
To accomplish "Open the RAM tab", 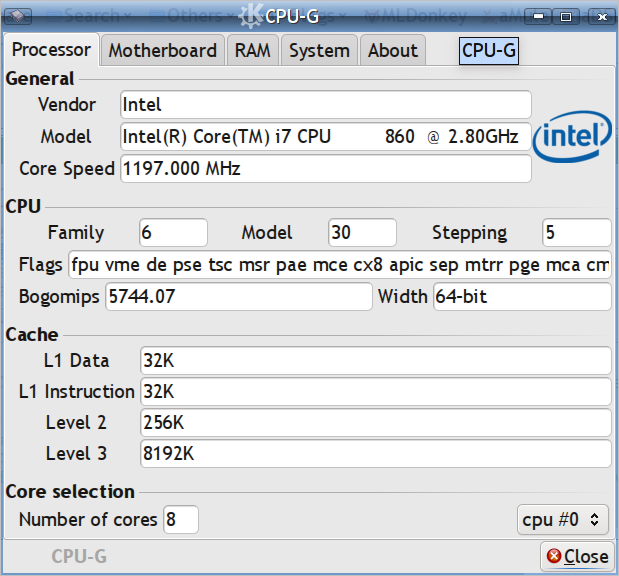I will click(253, 51).
